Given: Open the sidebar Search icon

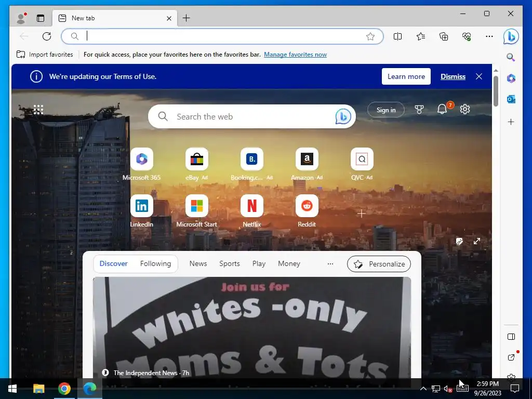Looking at the screenshot, I should click(x=511, y=57).
